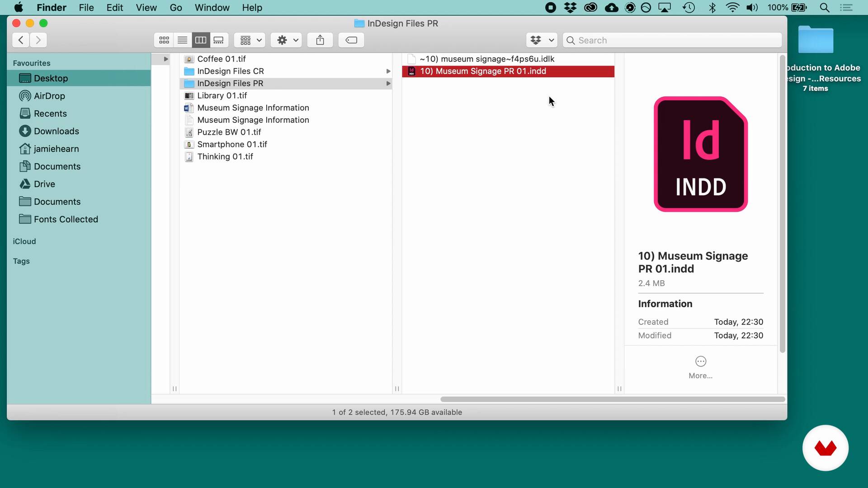Click the Recents sidebar icon
Image resolution: width=868 pixels, height=488 pixels.
point(25,113)
